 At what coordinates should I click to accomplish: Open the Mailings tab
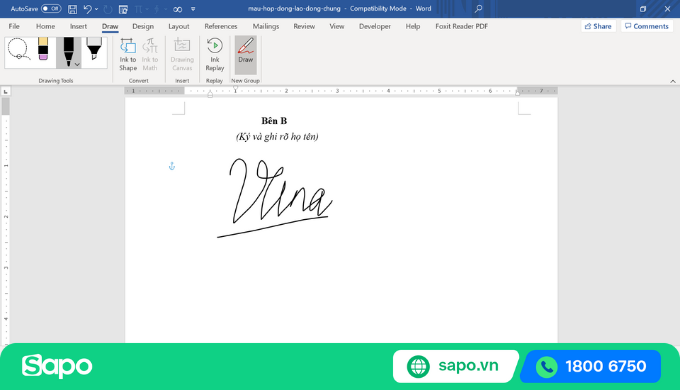tap(266, 26)
